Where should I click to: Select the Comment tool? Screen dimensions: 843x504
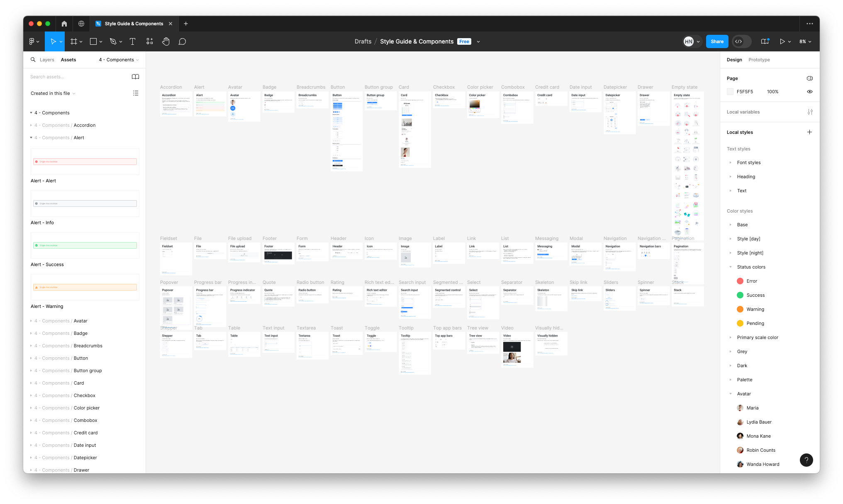(x=182, y=41)
